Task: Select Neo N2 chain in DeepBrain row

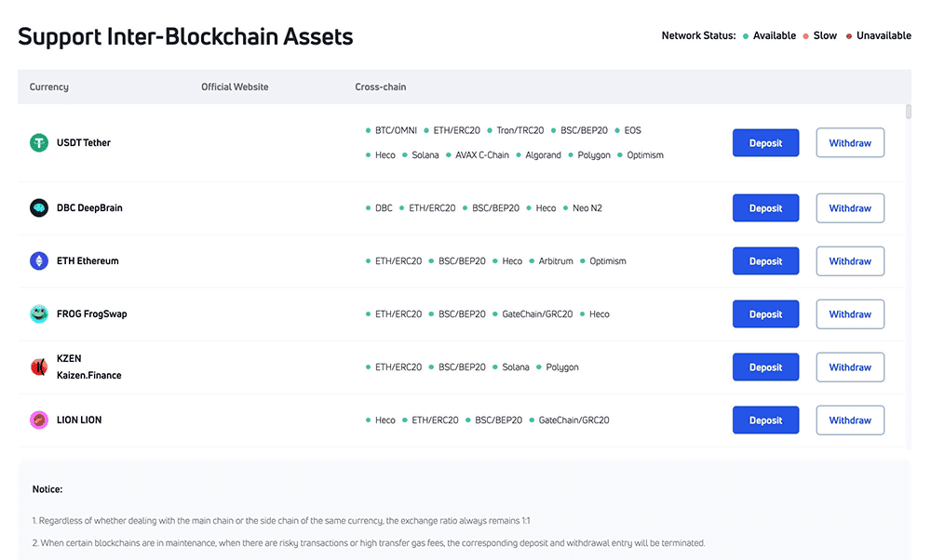Action: [583, 208]
